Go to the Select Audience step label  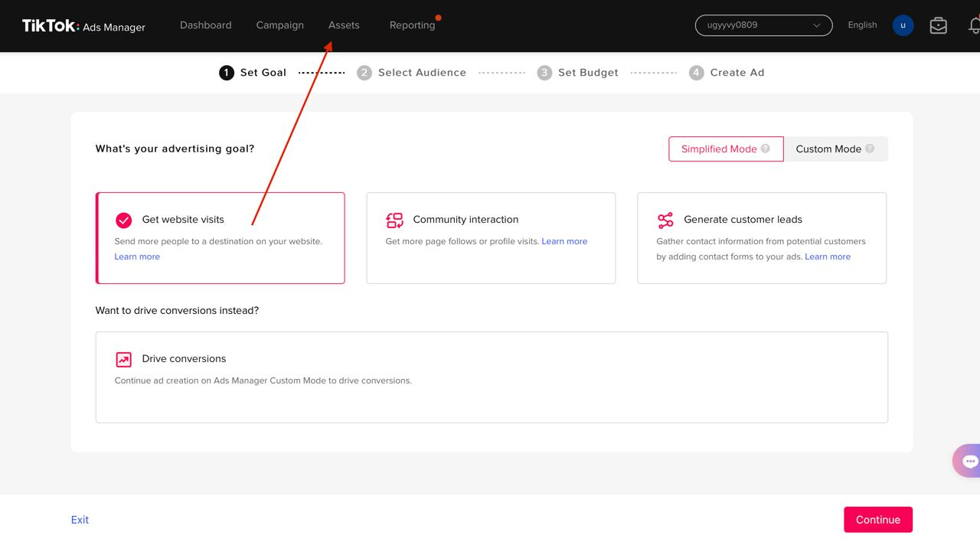pyautogui.click(x=422, y=73)
